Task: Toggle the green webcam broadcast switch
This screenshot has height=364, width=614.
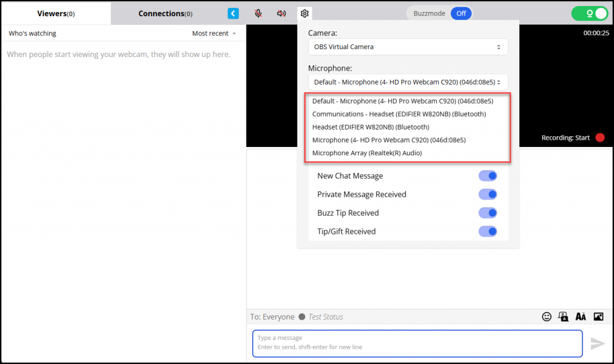Action: point(590,13)
